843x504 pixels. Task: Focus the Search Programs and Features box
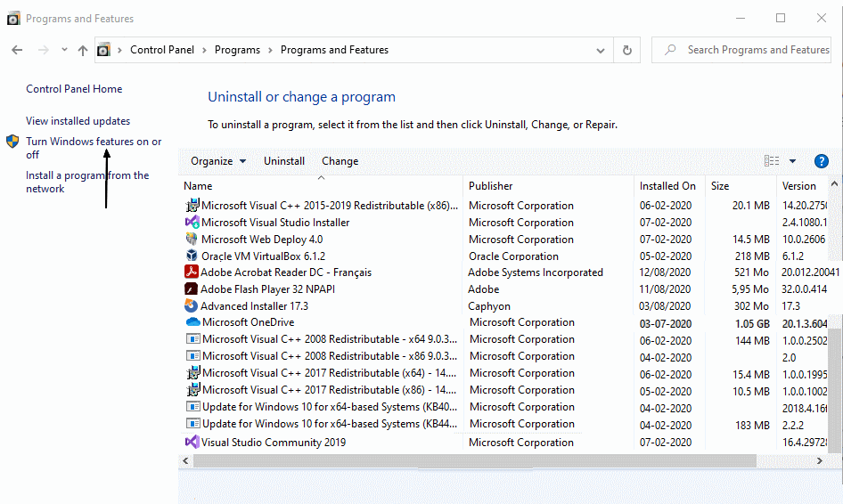tap(741, 50)
